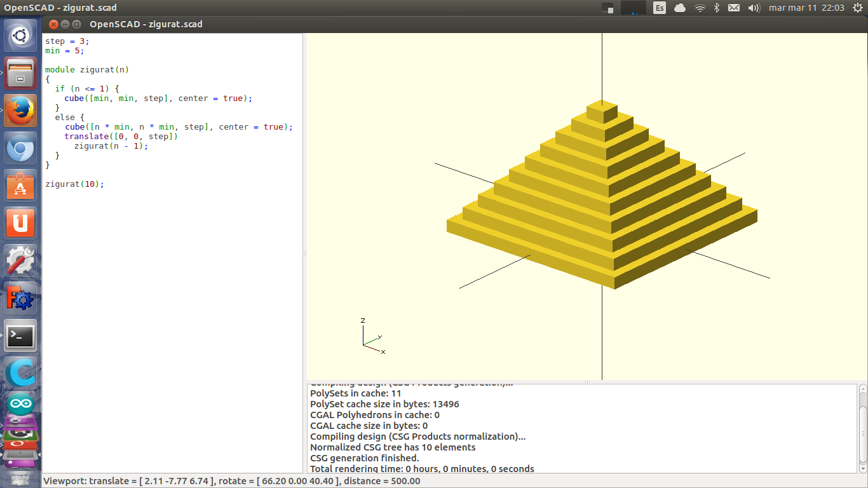Viewport: 868px width, 488px height.
Task: Open the Files manager in launcher
Action: (x=21, y=73)
